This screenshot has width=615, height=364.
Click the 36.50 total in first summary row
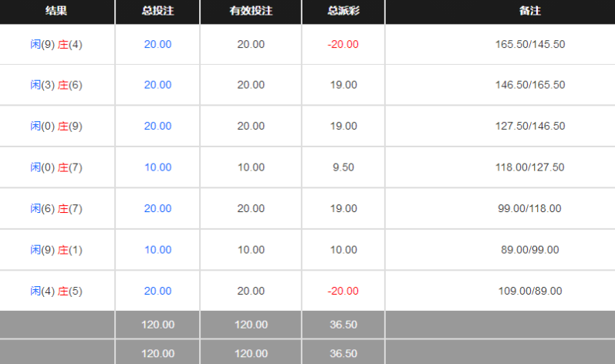[343, 325]
